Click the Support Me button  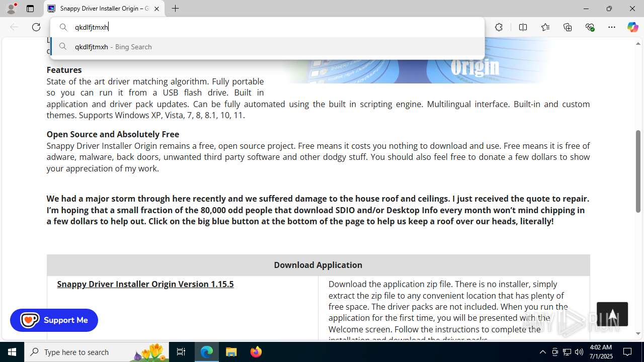(54, 320)
